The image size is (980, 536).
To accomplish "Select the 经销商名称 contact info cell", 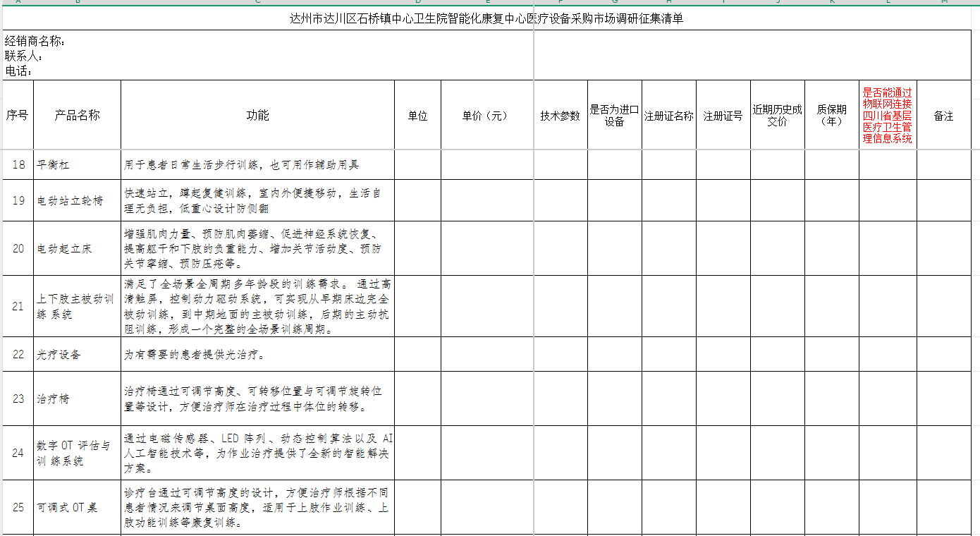I will pos(268,55).
